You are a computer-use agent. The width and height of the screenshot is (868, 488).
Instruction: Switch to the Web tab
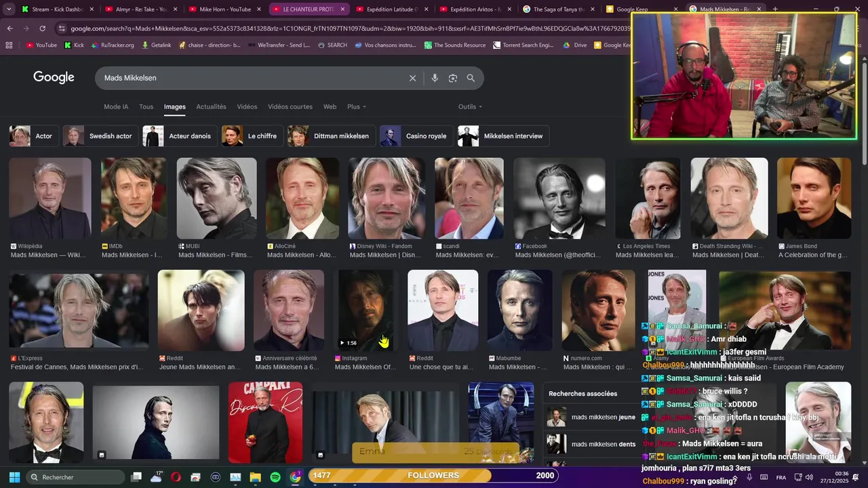tap(330, 106)
